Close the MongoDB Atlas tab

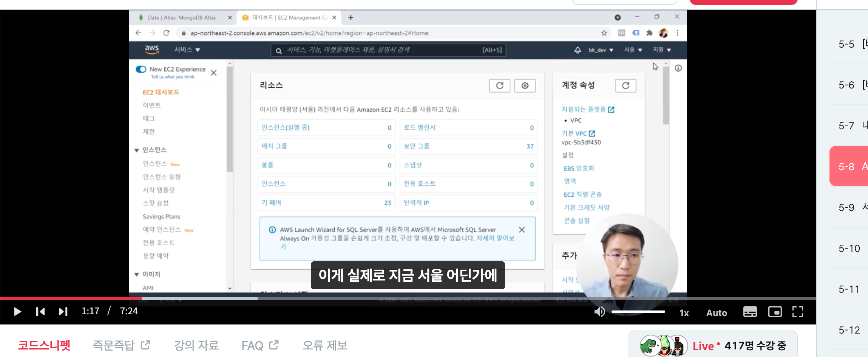click(230, 17)
